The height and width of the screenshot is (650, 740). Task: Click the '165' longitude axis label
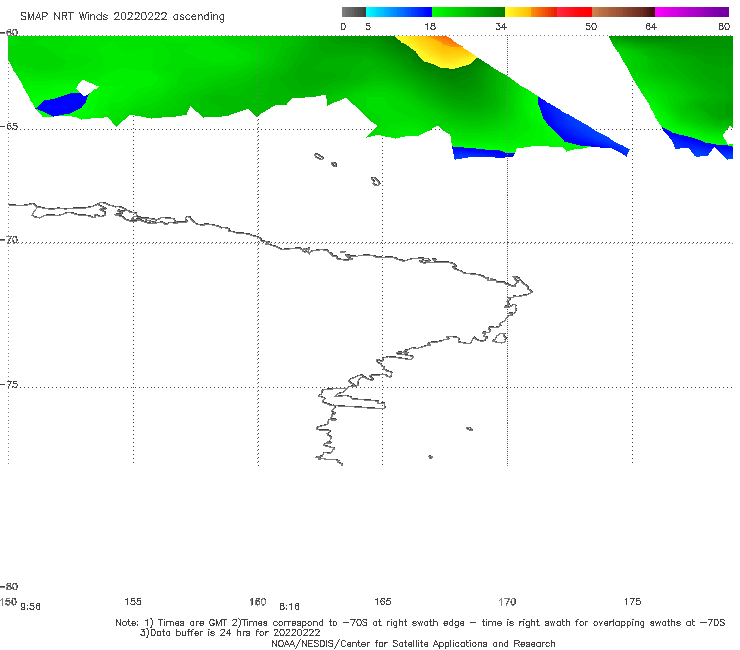pos(383,602)
